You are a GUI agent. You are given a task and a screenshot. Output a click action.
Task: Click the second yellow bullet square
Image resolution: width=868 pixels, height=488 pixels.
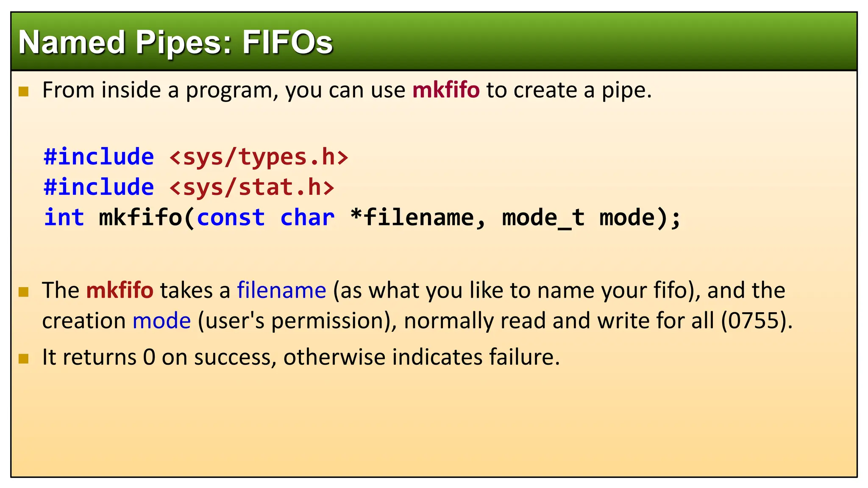click(x=24, y=292)
